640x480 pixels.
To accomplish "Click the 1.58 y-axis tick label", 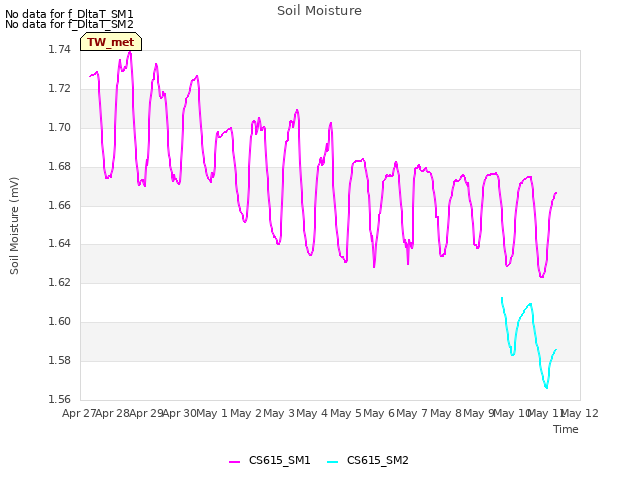I will 60,360.
